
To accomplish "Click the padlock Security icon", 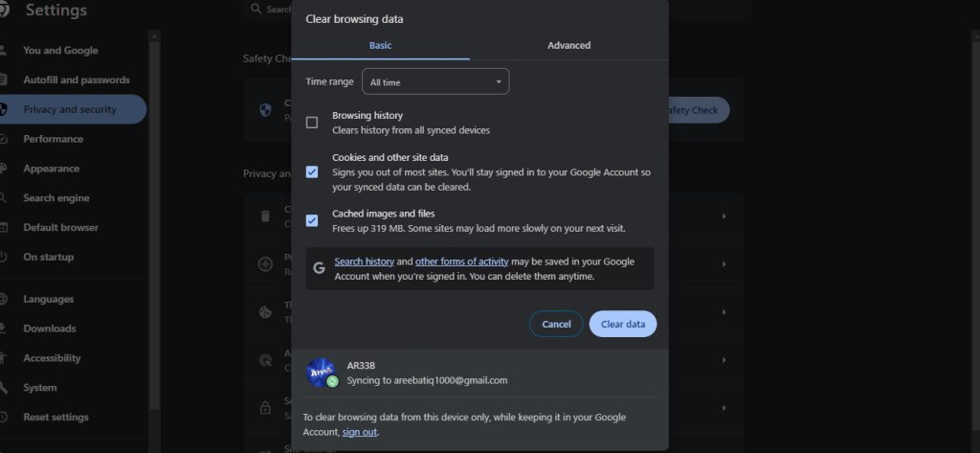I will pyautogui.click(x=266, y=408).
